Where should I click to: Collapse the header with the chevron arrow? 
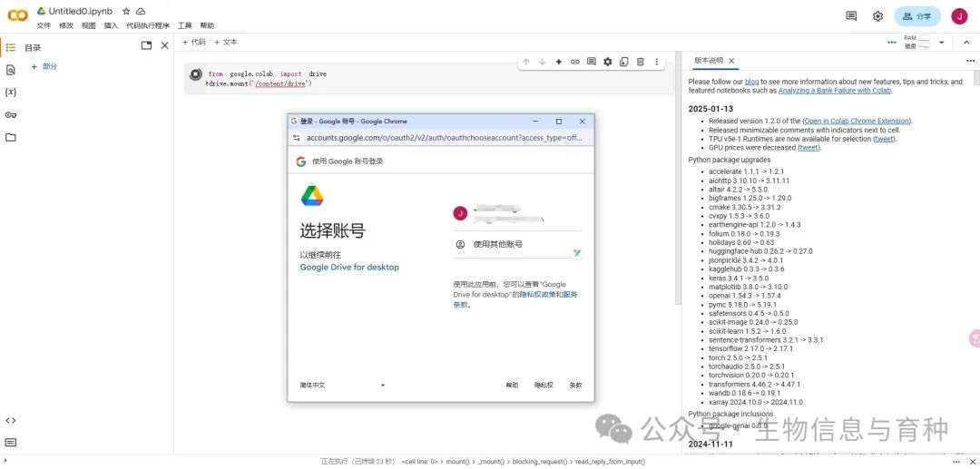click(x=967, y=43)
